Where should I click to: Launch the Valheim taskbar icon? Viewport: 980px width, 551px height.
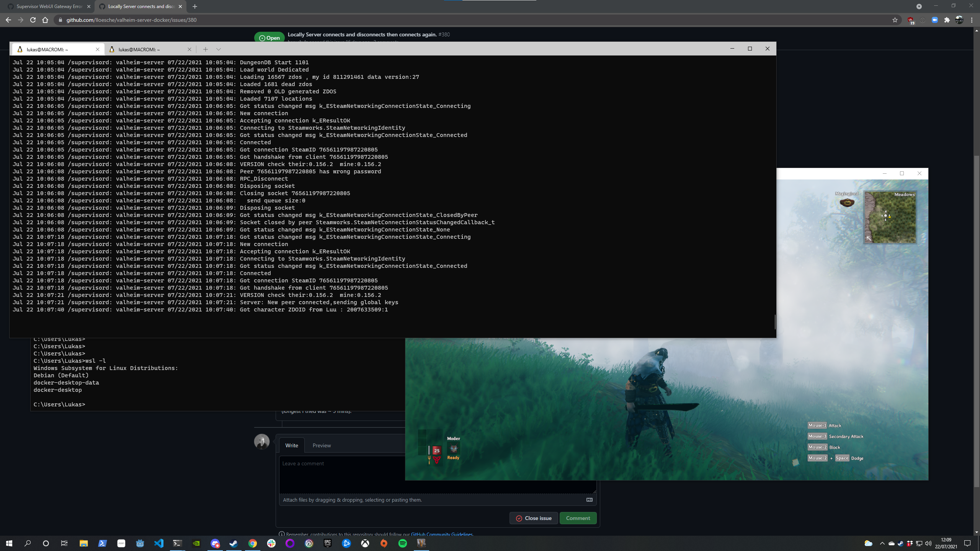(422, 543)
